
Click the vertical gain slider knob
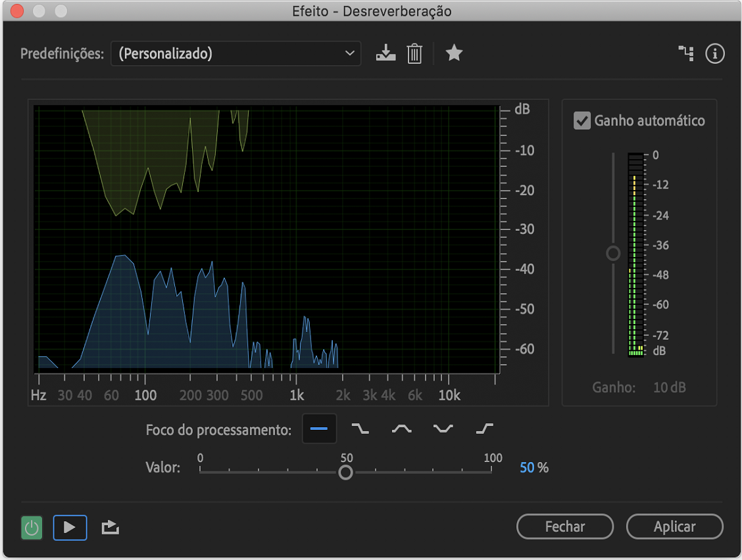point(613,254)
